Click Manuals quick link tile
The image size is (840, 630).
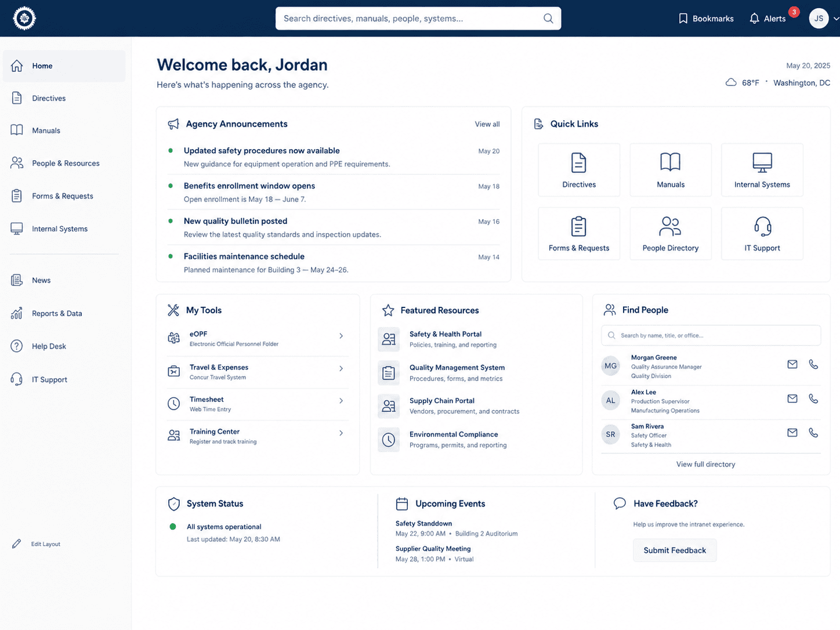(x=671, y=170)
